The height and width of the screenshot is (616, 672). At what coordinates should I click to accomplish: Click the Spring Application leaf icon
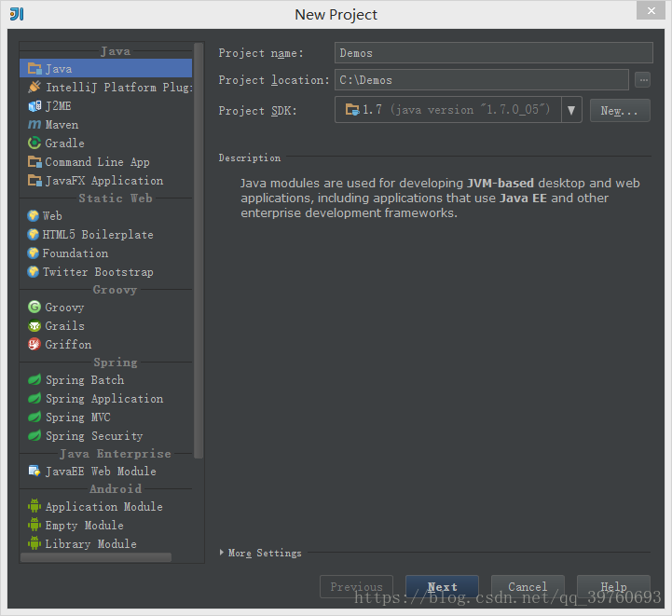(34, 398)
